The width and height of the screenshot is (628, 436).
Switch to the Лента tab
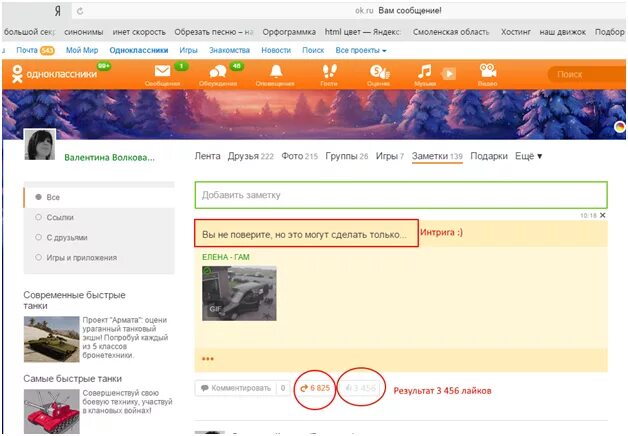pyautogui.click(x=207, y=156)
